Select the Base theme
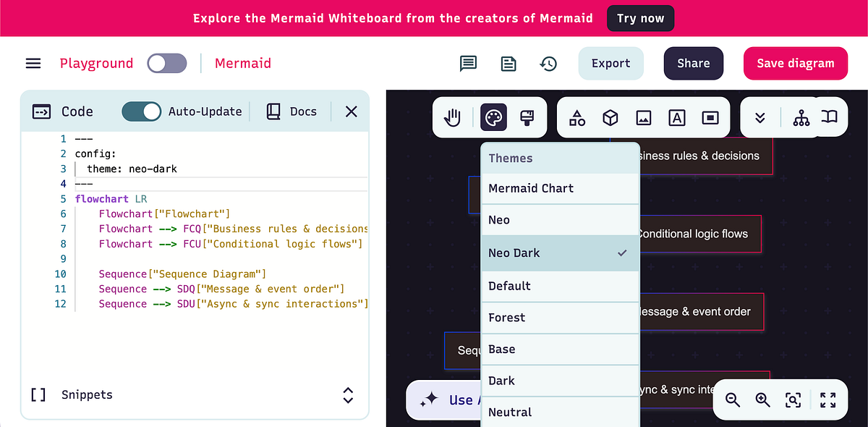The image size is (868, 427). (560, 350)
